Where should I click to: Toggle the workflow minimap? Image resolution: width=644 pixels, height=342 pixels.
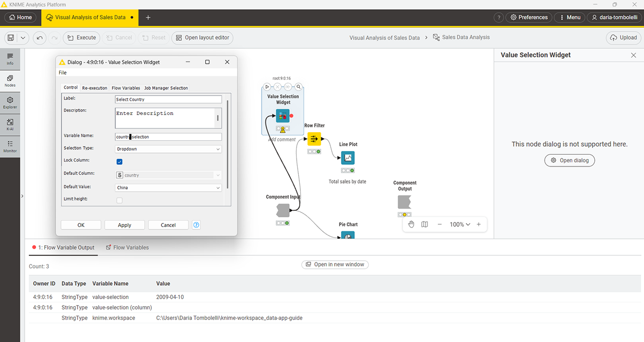pyautogui.click(x=424, y=224)
